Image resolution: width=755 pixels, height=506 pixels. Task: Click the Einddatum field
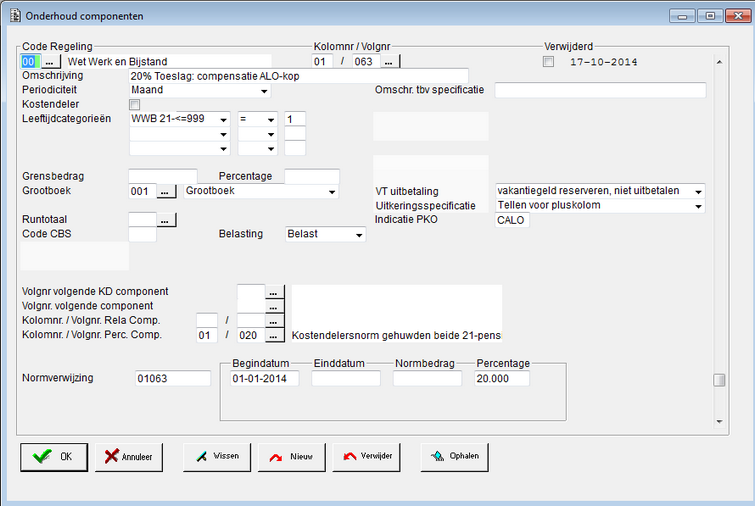pyautogui.click(x=346, y=378)
